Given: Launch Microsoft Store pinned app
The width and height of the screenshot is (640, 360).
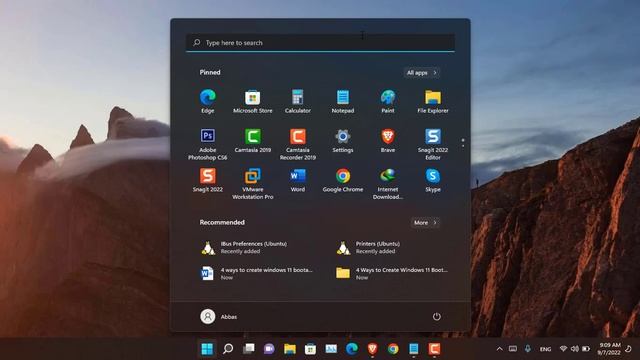Looking at the screenshot, I should coord(253,101).
